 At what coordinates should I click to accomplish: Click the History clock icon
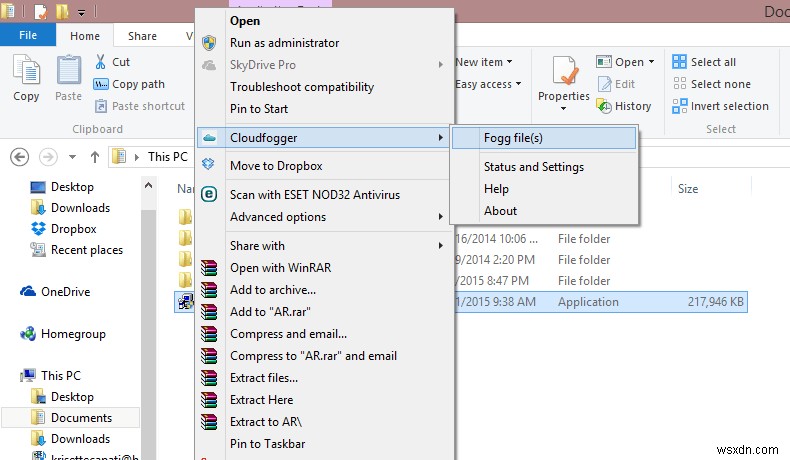(x=604, y=106)
